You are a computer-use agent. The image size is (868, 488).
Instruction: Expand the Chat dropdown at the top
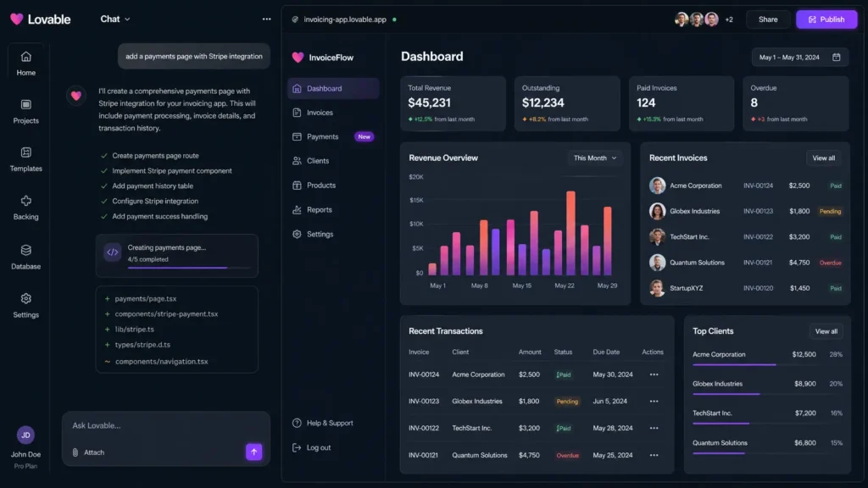[x=114, y=19]
